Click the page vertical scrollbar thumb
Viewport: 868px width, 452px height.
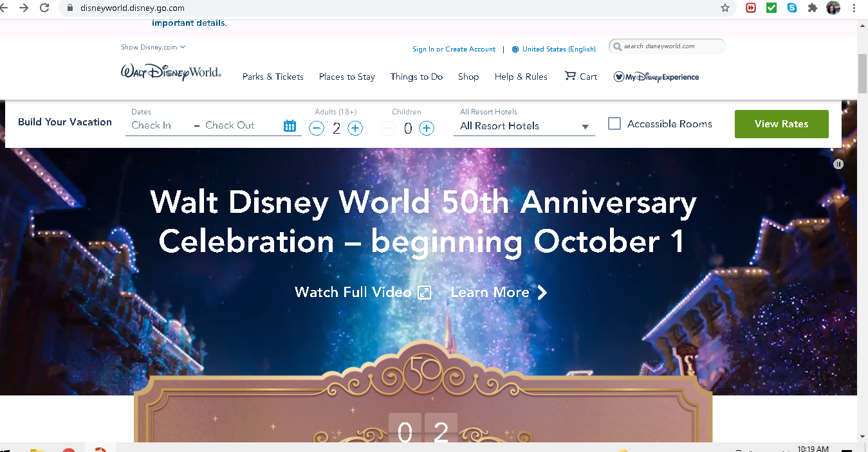pyautogui.click(x=862, y=74)
